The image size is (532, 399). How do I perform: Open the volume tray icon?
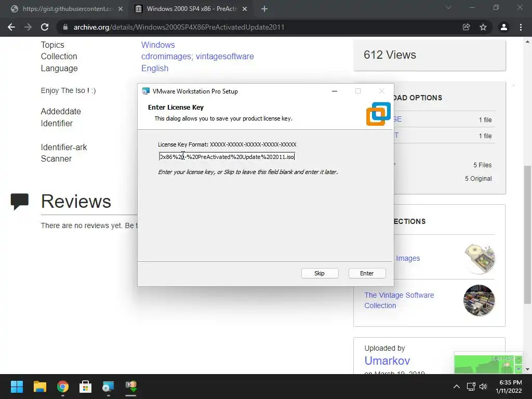click(483, 387)
